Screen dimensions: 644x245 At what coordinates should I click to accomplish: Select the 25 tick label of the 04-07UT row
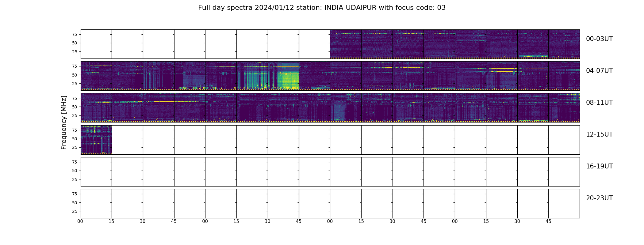pos(75,84)
